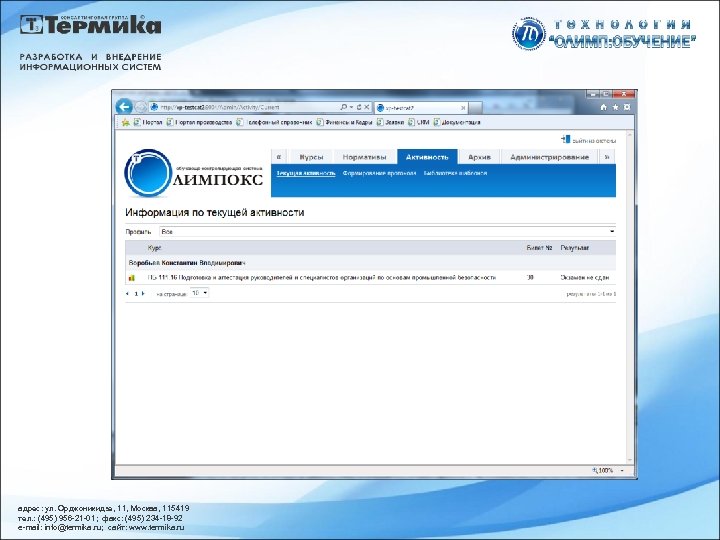Screen dimensions: 720x540
Task: Open favorites star icon in browser toolbar
Action: 615,107
